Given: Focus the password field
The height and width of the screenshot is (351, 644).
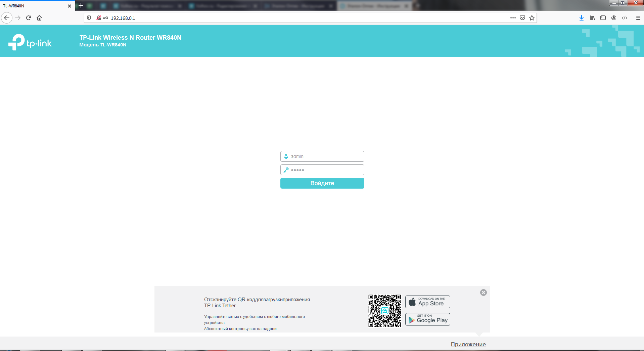Looking at the screenshot, I should coord(322,170).
